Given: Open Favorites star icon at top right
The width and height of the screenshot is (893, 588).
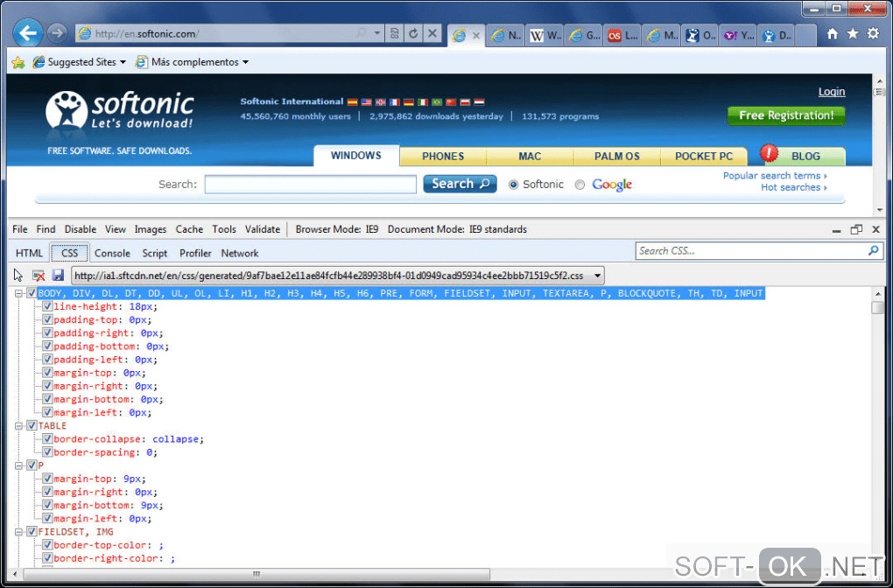Looking at the screenshot, I should coord(853,34).
